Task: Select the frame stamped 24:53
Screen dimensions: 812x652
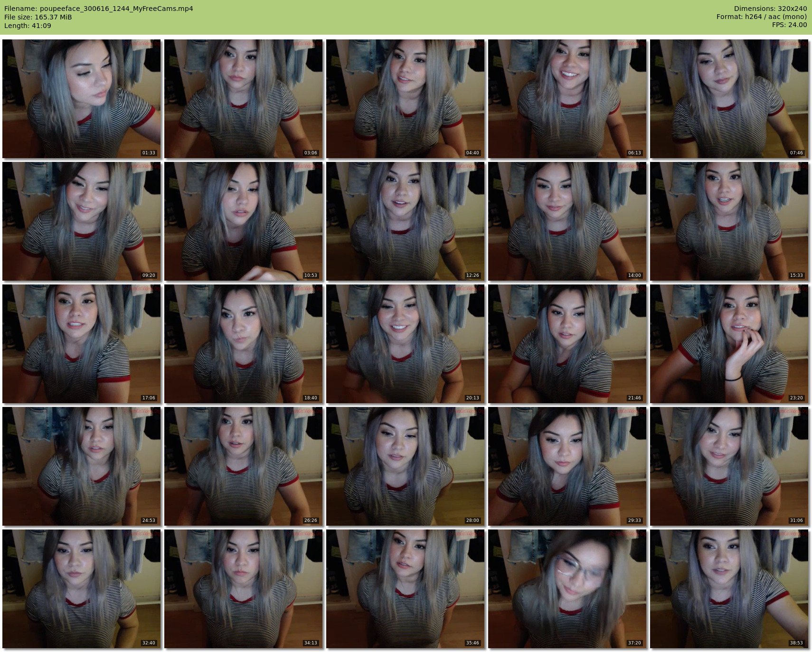Action: [x=82, y=466]
